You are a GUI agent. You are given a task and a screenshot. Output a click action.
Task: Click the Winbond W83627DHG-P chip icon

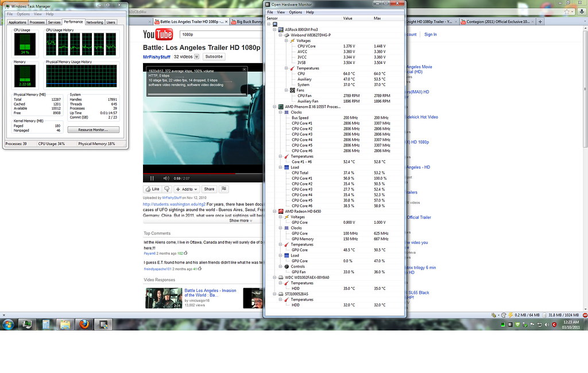(287, 35)
